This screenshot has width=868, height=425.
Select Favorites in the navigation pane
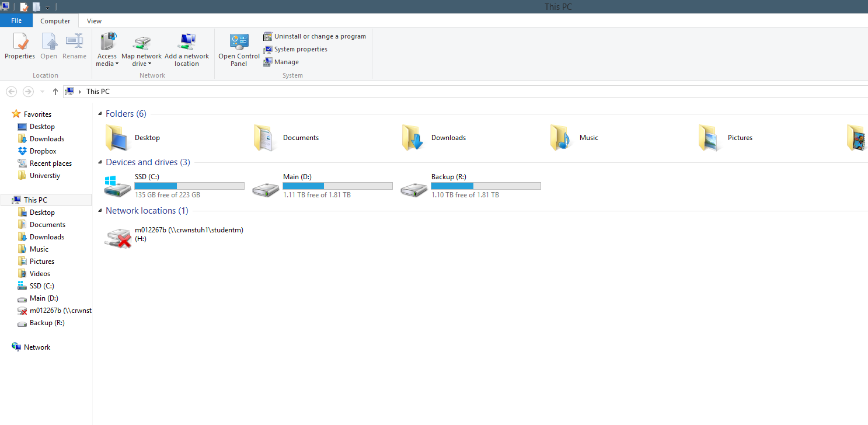tap(37, 114)
